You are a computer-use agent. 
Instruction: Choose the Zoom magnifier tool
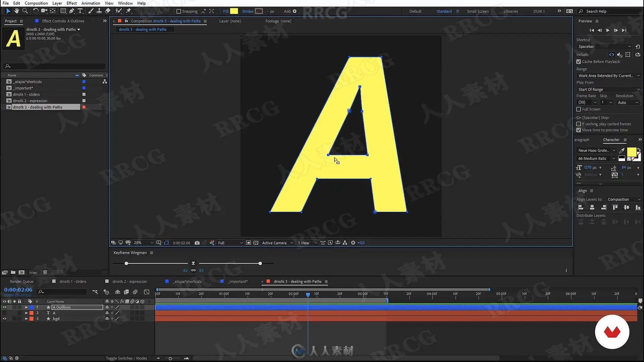(x=25, y=11)
